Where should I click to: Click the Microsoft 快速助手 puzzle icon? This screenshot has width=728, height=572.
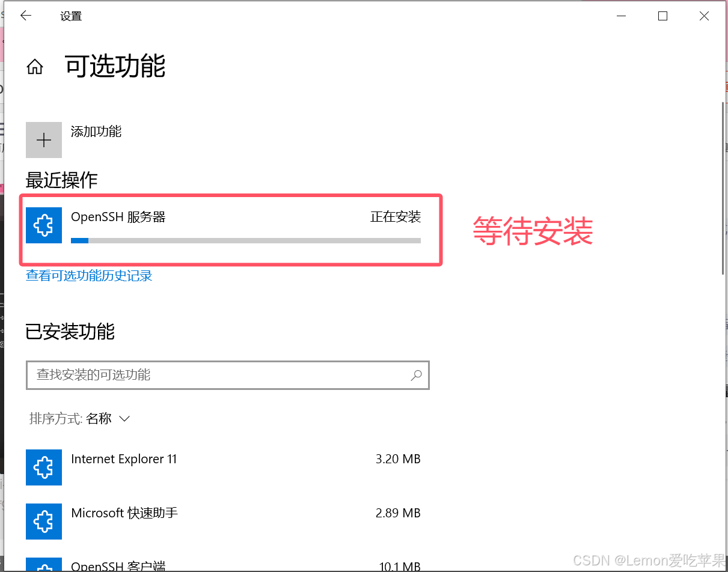tap(43, 521)
